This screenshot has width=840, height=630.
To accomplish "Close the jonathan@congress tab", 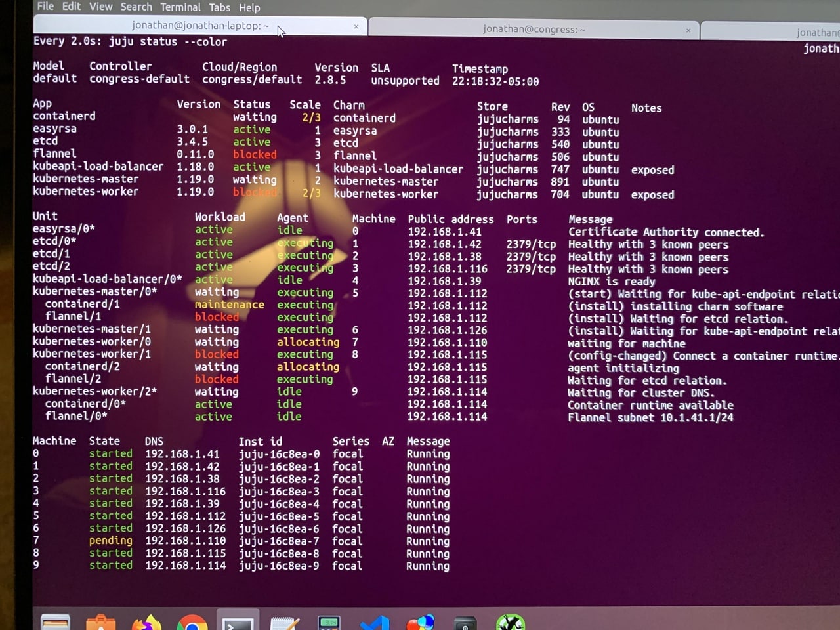I will pyautogui.click(x=688, y=30).
